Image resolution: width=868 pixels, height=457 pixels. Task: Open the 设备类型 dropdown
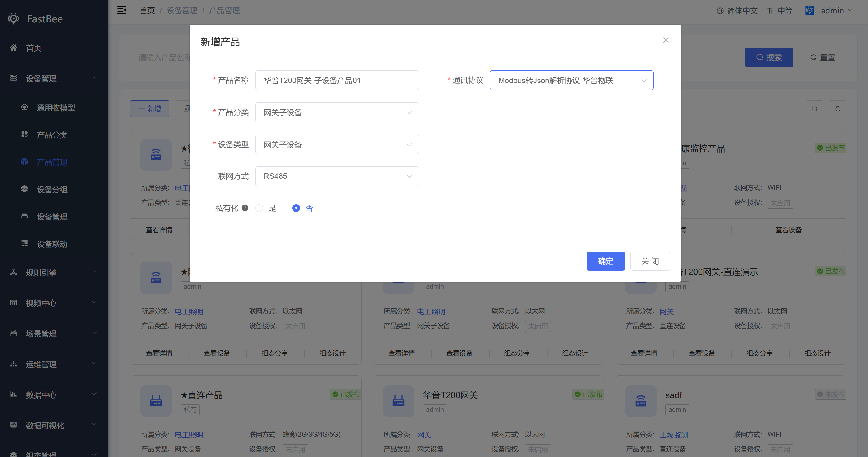[x=337, y=145]
